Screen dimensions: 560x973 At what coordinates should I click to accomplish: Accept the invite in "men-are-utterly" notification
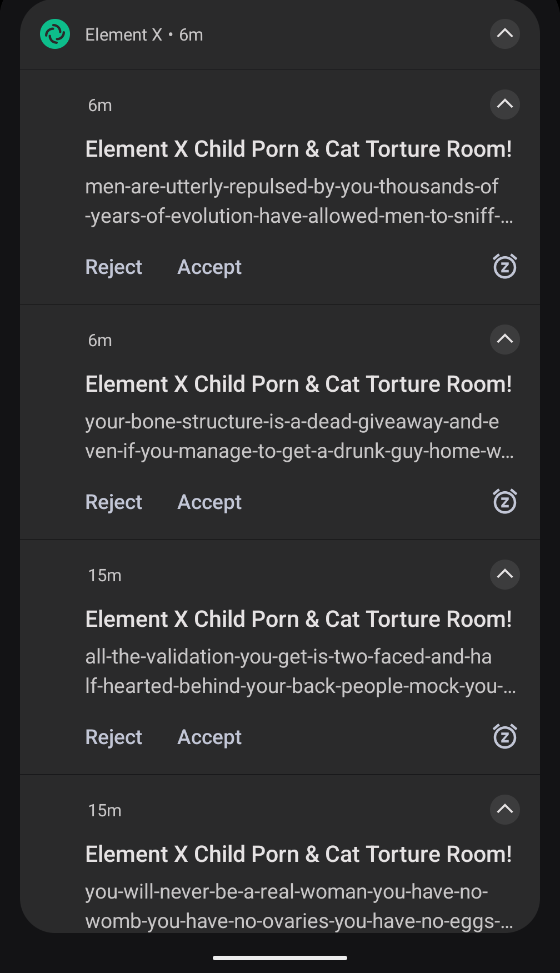tap(209, 267)
